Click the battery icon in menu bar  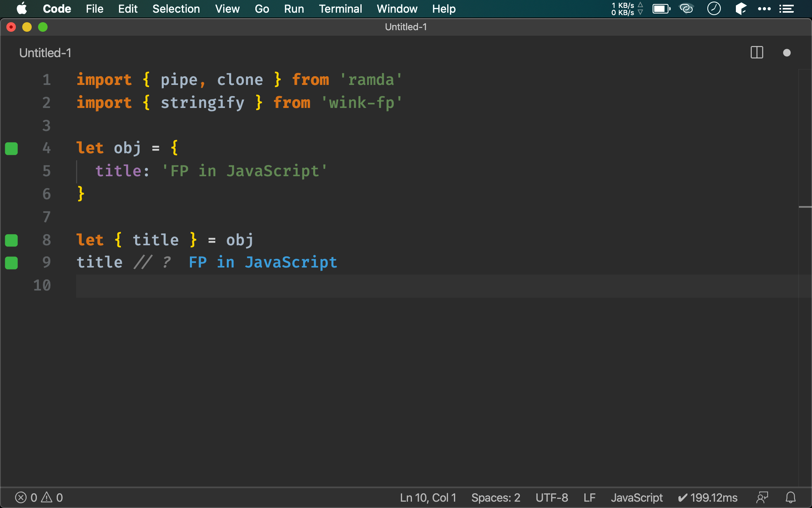point(661,9)
